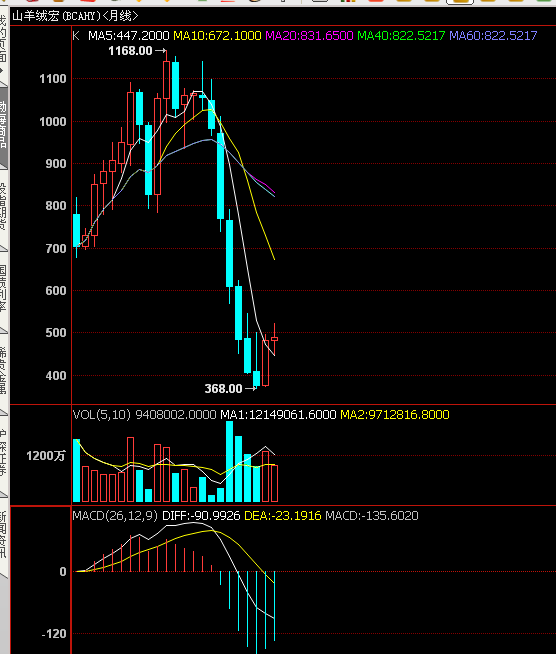Click the yellow MA10:672.1000 label

(x=217, y=35)
